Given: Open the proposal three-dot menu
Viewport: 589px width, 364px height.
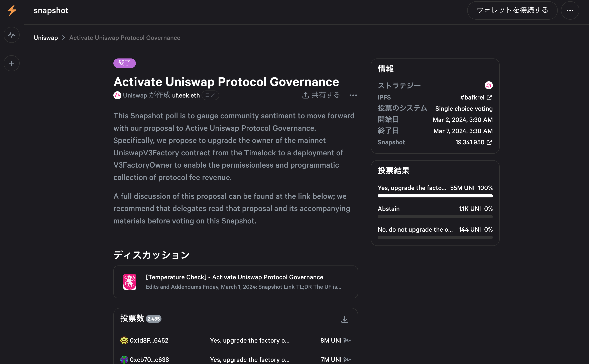Looking at the screenshot, I should [x=353, y=95].
